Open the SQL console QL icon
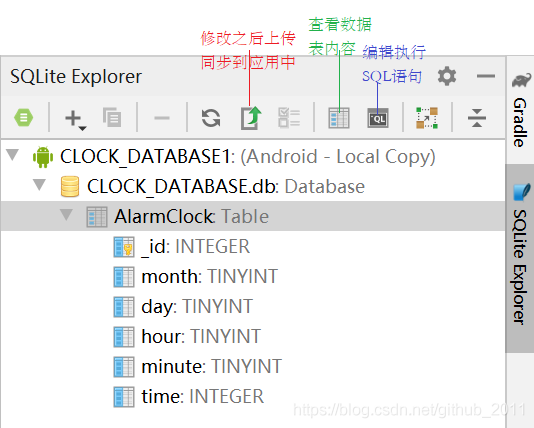The height and width of the screenshot is (428, 534). (x=378, y=118)
